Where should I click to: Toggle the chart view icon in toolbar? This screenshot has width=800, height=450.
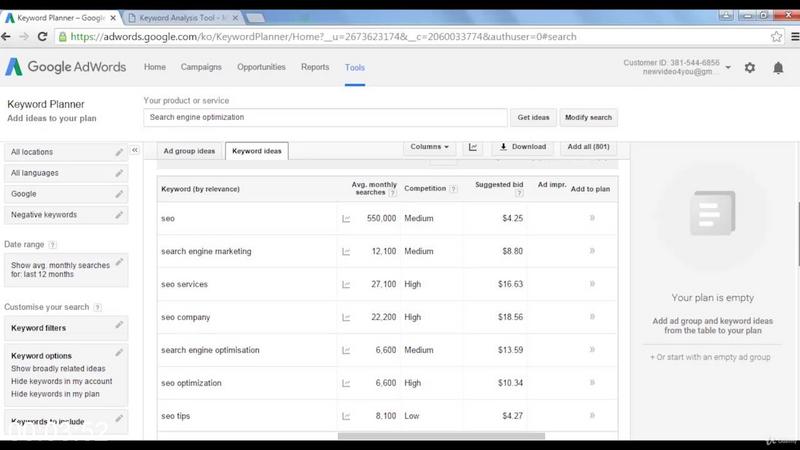pos(473,147)
